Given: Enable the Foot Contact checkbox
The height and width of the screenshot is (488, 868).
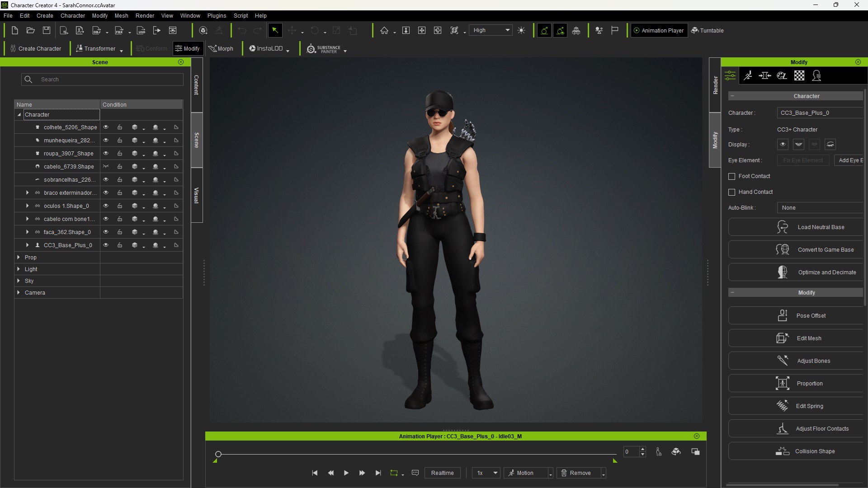Looking at the screenshot, I should [x=731, y=177].
